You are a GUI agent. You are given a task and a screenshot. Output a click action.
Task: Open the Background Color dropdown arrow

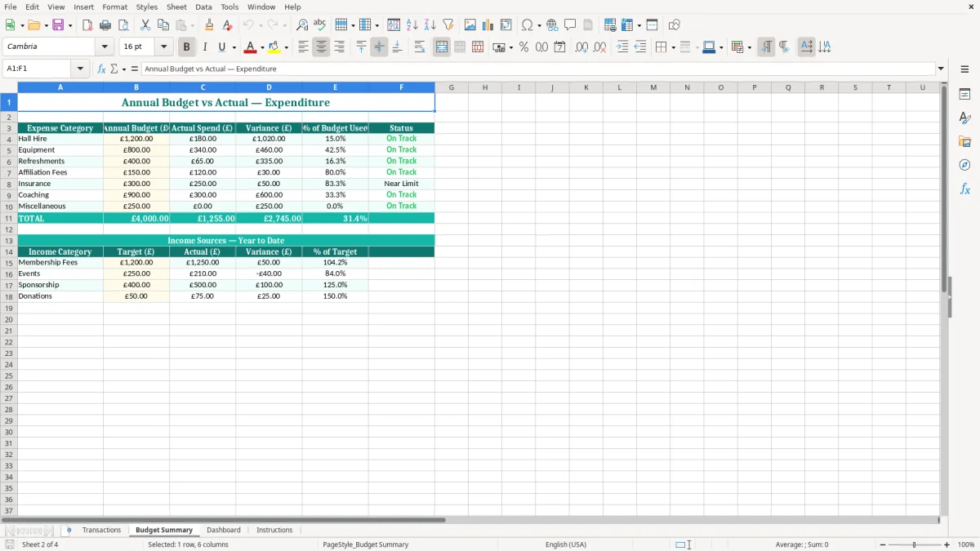pos(286,47)
